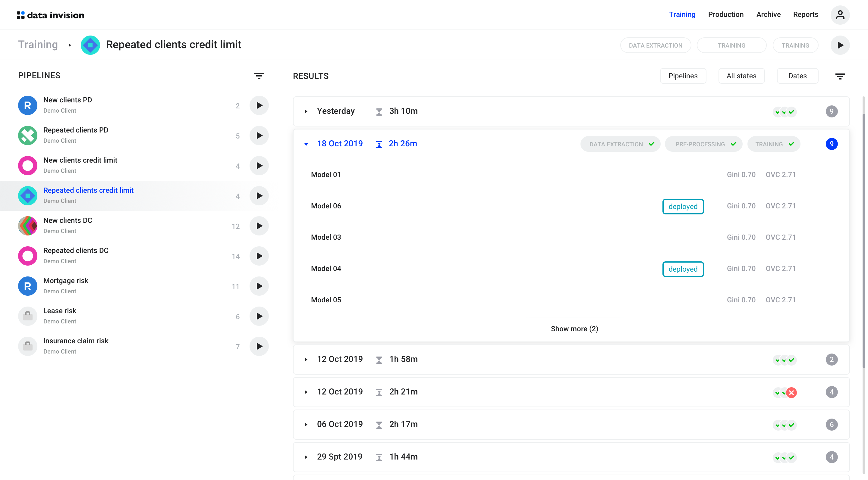
Task: Run the Lease risk pipeline
Action: point(259,316)
